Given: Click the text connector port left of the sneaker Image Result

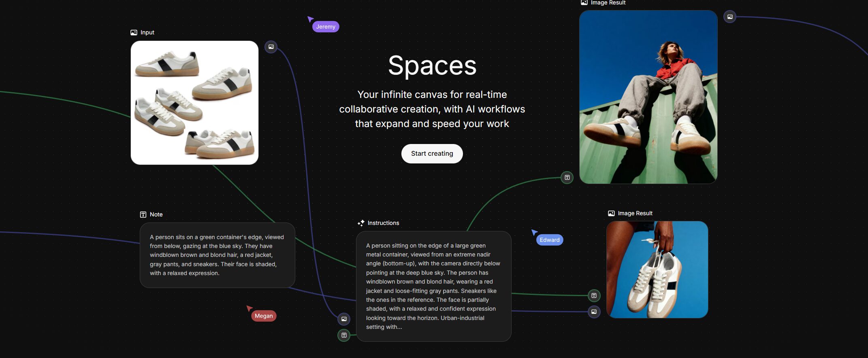Looking at the screenshot, I should 594,296.
